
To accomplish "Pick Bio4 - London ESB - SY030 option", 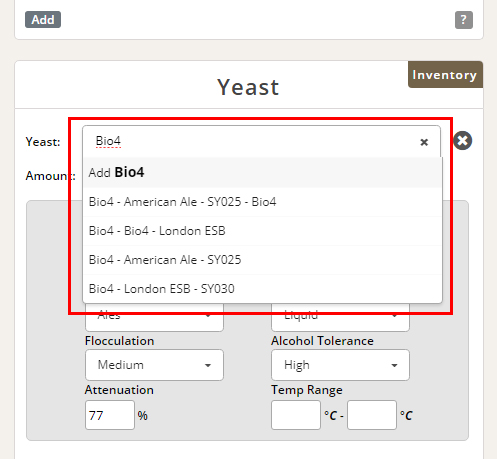I will point(263,289).
